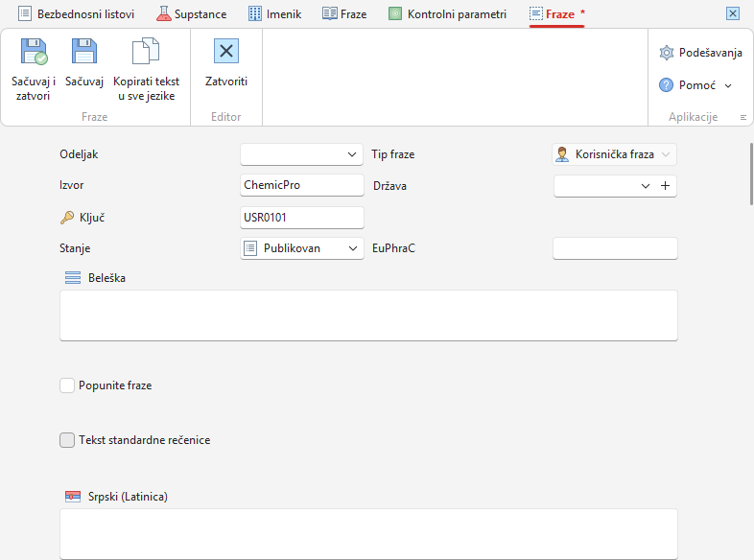Click the Zatvoriti X icon
The height and width of the screenshot is (560, 754).
click(226, 51)
